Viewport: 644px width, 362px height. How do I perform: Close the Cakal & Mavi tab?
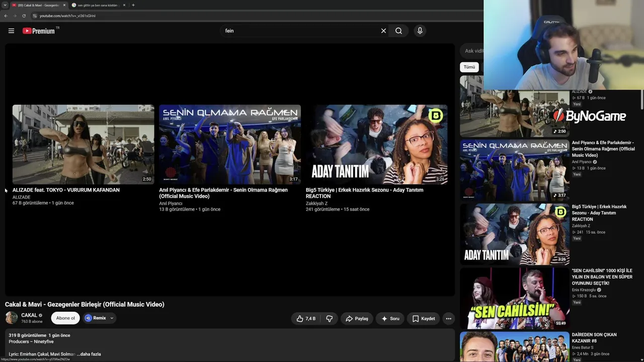point(64,5)
